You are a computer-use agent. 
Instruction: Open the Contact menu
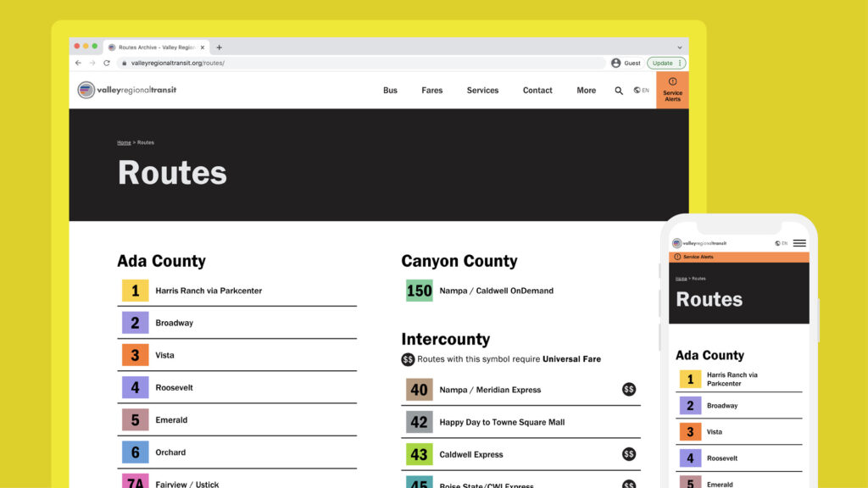tap(537, 90)
